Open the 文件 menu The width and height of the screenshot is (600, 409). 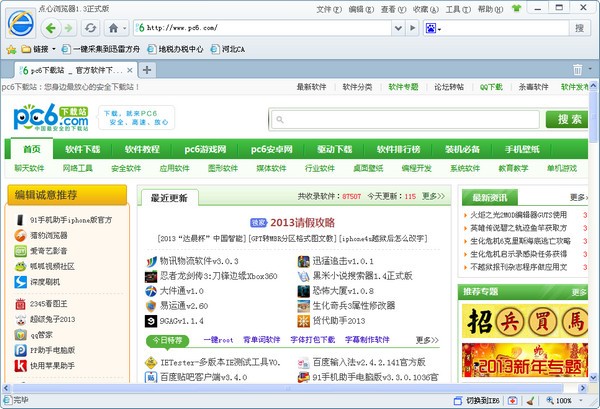[x=328, y=9]
